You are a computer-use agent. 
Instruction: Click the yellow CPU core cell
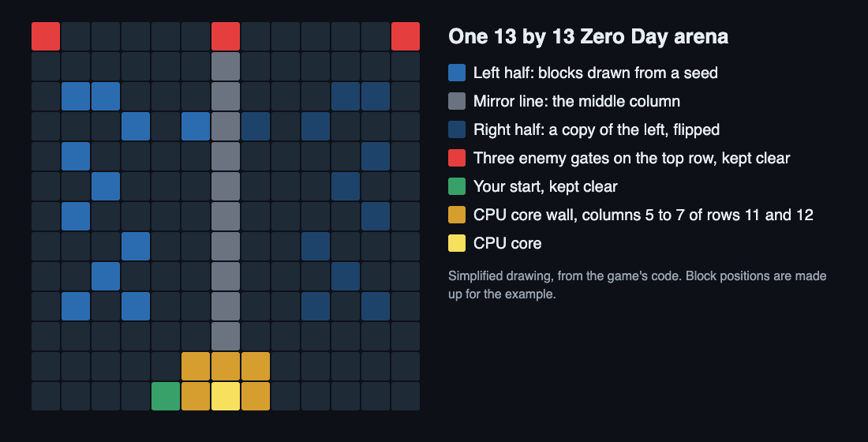[226, 396]
